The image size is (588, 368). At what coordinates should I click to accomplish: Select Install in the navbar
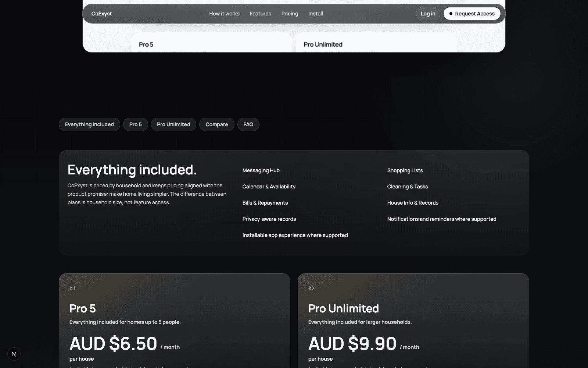[315, 14]
